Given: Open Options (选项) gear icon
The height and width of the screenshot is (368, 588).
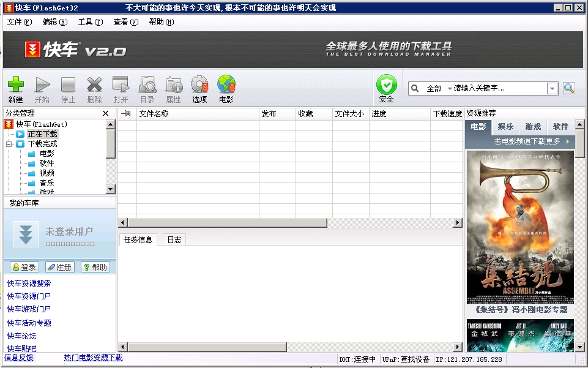Looking at the screenshot, I should point(199,84).
